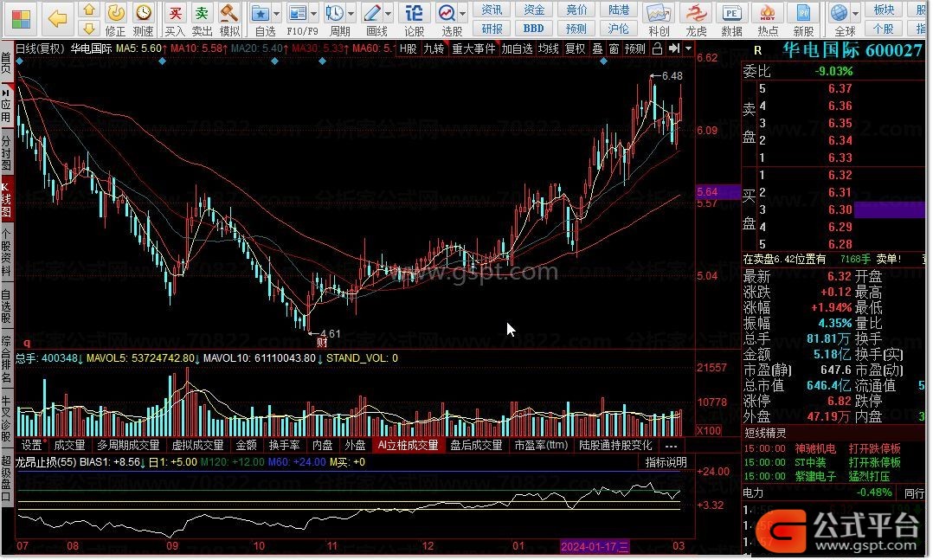Click the 个股 individual stock button
Image resolution: width=933 pixels, height=560 pixels.
pos(884,28)
